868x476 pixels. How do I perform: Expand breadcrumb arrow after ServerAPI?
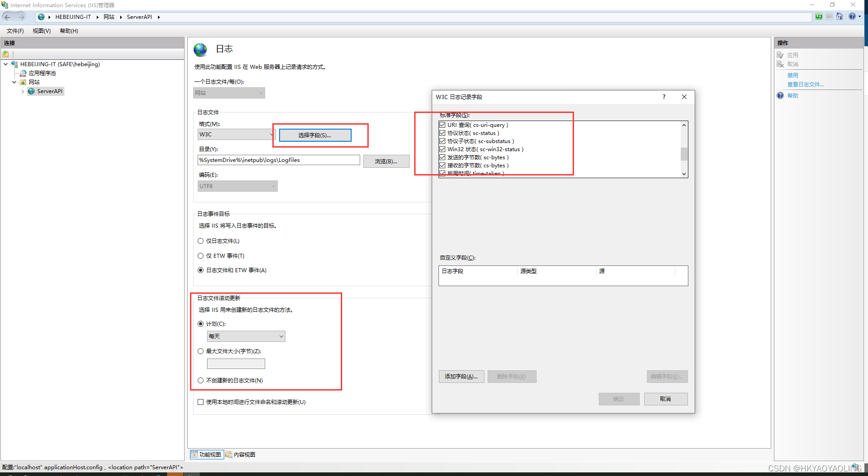pos(158,17)
